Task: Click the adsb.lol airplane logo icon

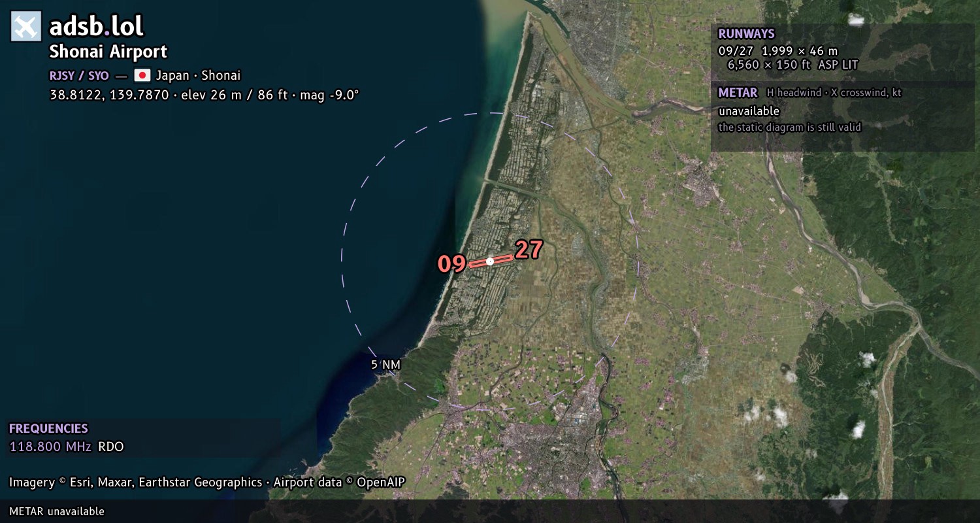Action: pyautogui.click(x=26, y=27)
